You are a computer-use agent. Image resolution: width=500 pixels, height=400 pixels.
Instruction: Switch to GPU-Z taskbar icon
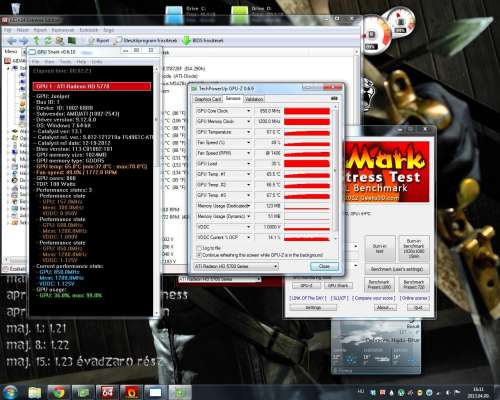[180, 392]
